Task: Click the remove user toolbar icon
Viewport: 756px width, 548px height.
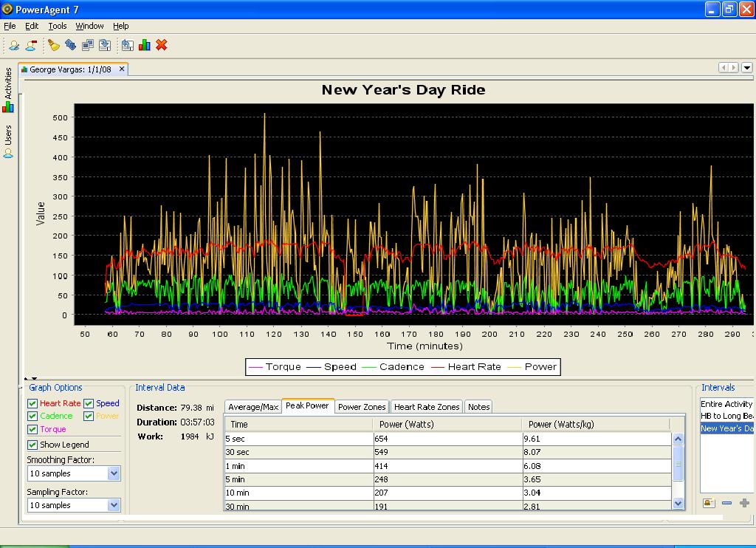Action: pyautogui.click(x=31, y=45)
